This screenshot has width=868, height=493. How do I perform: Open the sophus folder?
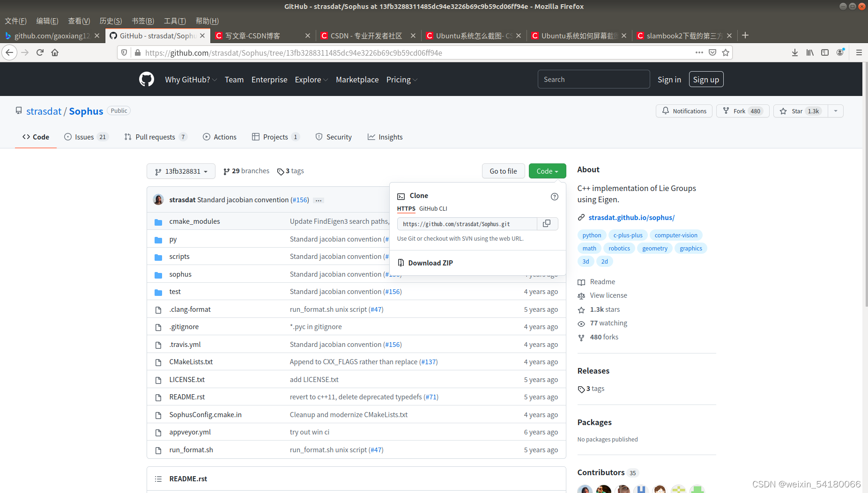(180, 274)
